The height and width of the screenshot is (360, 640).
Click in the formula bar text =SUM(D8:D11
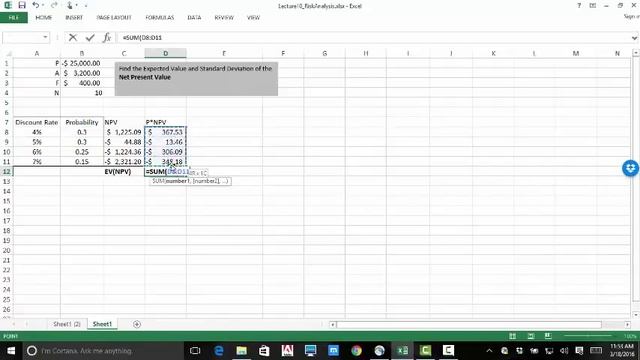pos(142,38)
